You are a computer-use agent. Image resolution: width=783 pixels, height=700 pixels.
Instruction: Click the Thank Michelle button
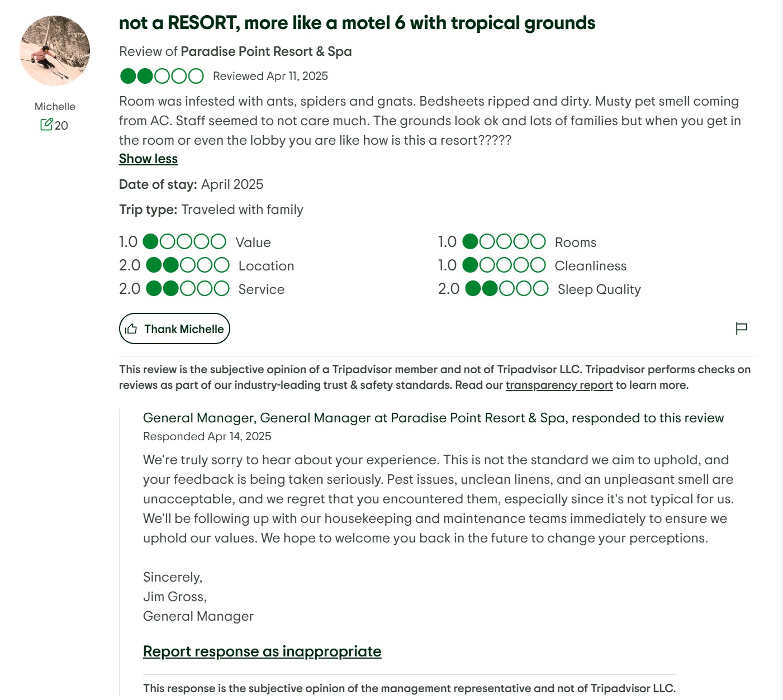[x=174, y=328]
